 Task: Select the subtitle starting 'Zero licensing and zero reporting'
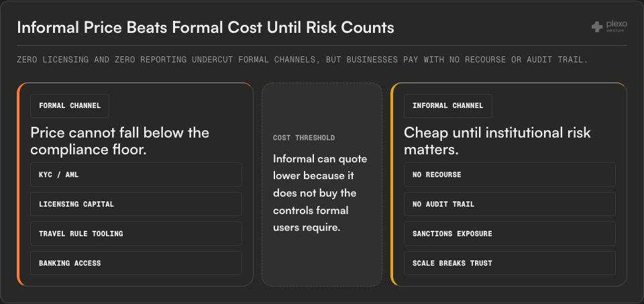point(303,60)
